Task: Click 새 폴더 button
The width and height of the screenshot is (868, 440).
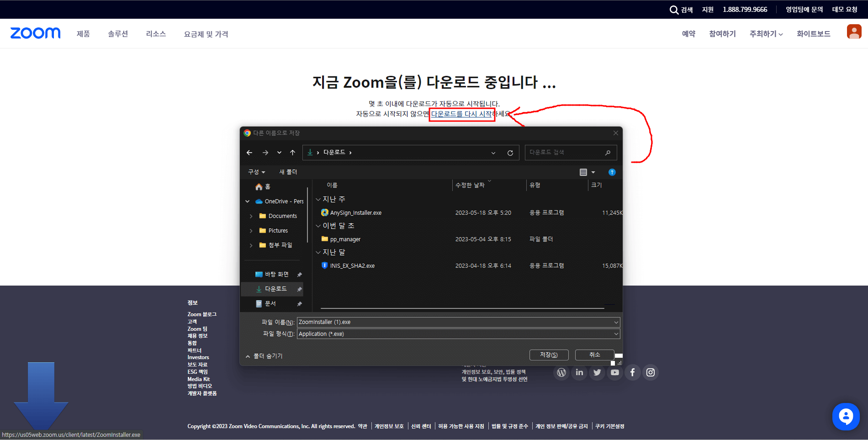Action: point(288,172)
